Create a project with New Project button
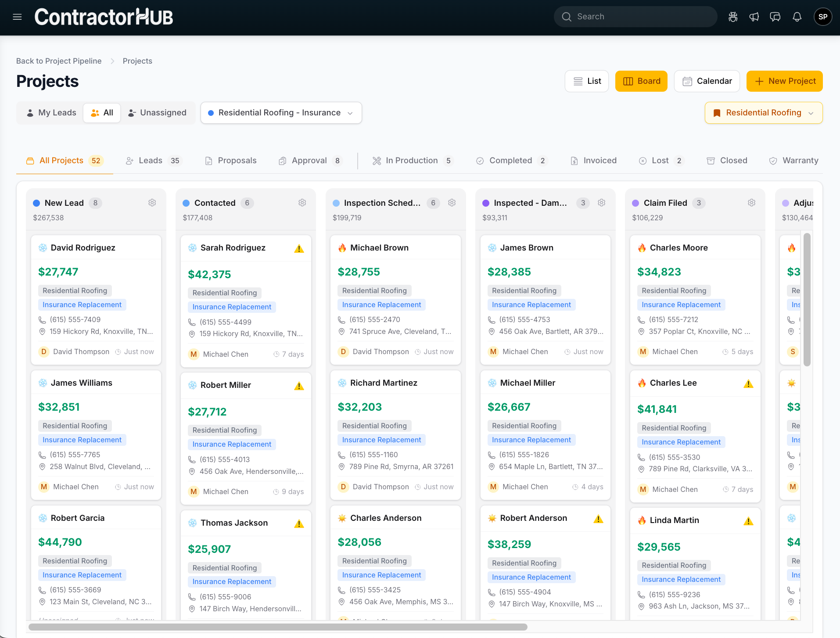The height and width of the screenshot is (638, 840). [x=784, y=81]
